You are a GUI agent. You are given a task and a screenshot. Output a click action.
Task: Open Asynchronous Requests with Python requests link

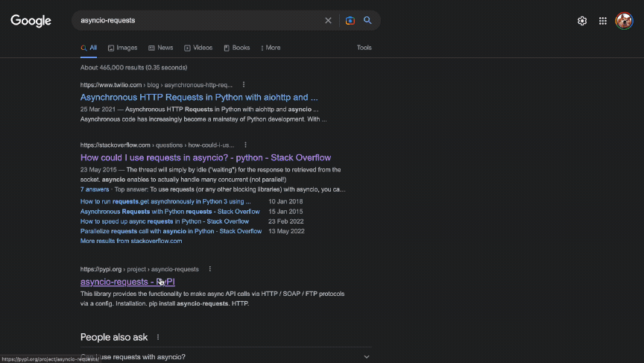pyautogui.click(x=170, y=212)
